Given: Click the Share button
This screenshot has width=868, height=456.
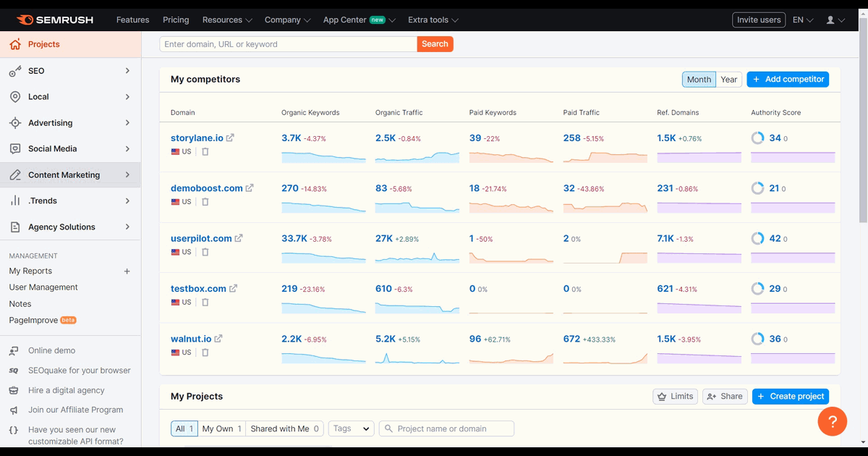Looking at the screenshot, I should click(725, 397).
